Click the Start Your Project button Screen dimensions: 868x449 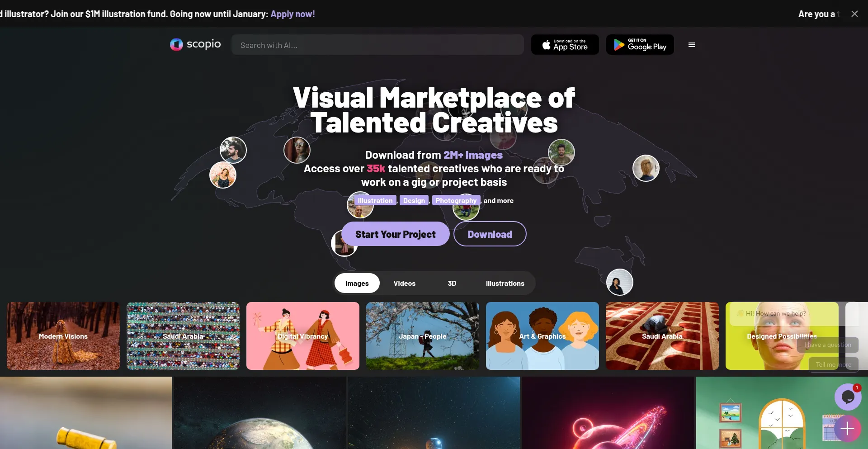pyautogui.click(x=395, y=234)
